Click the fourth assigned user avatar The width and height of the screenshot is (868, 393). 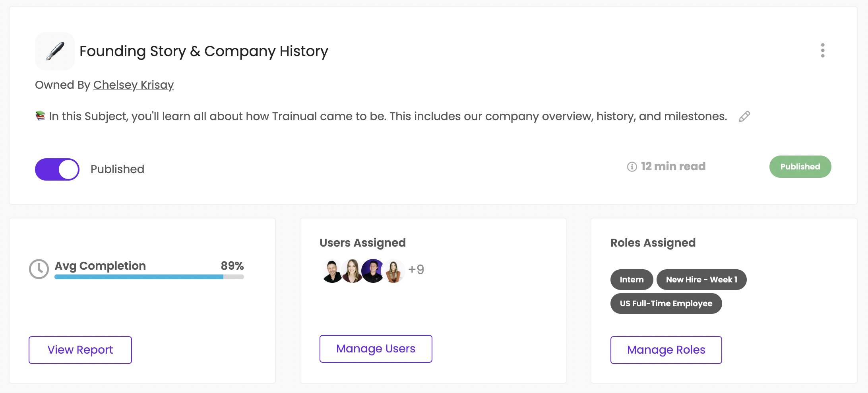point(393,271)
